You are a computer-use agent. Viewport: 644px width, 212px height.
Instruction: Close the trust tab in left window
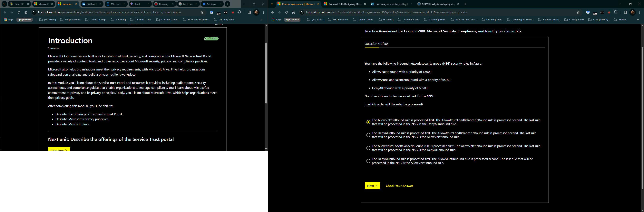point(197,4)
